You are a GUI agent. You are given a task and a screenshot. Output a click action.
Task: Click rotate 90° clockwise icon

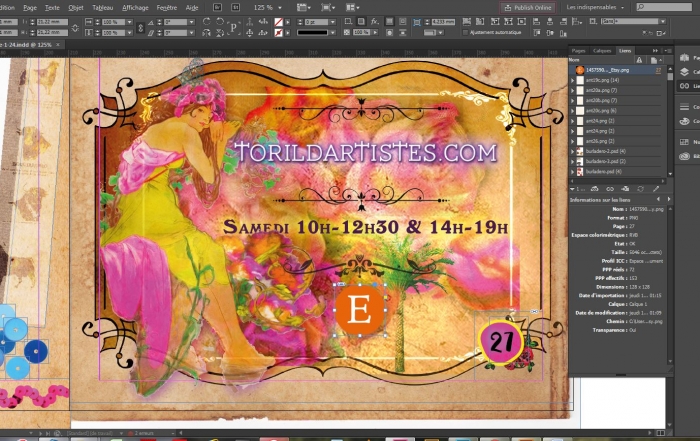207,21
